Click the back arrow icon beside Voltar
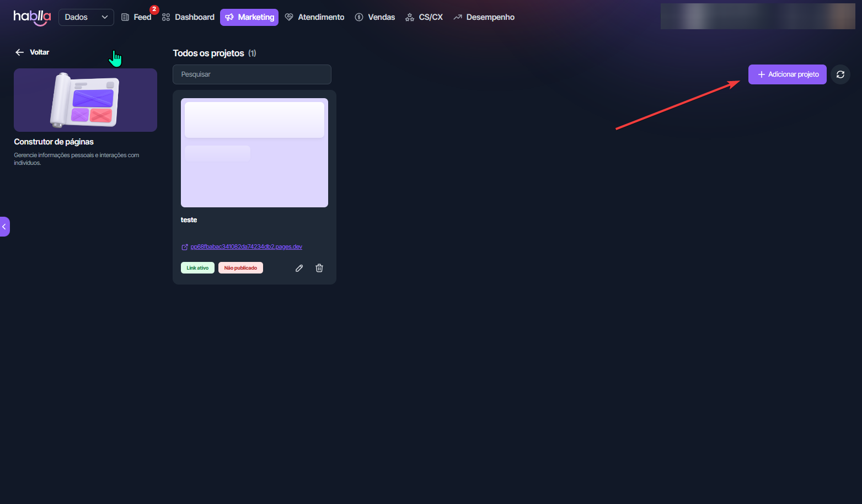Screen dimensions: 862x504 [x=20, y=52]
